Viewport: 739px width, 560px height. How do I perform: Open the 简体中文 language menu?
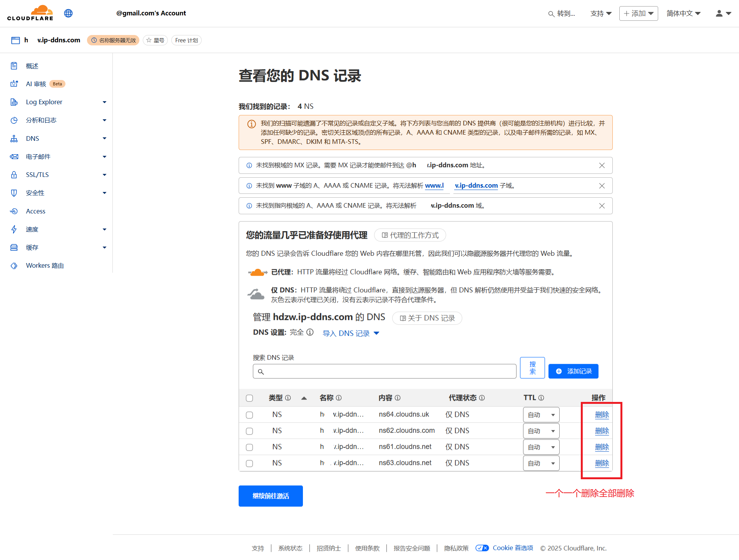(x=683, y=13)
